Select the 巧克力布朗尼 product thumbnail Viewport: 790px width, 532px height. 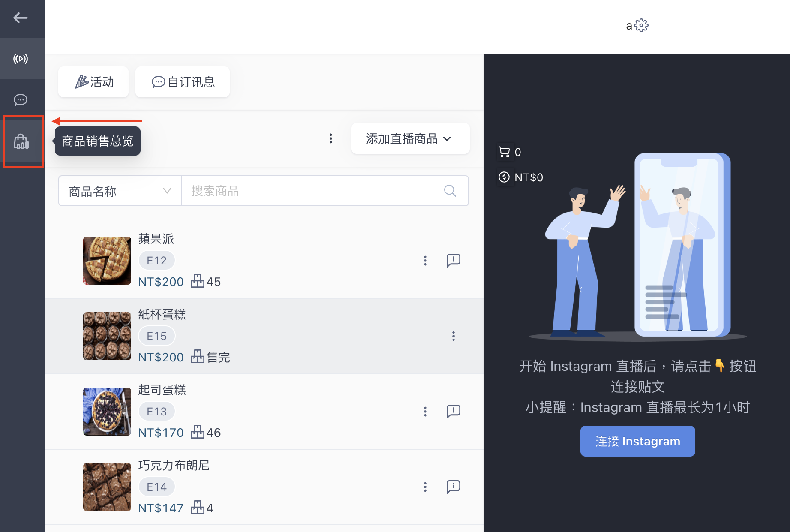click(107, 487)
